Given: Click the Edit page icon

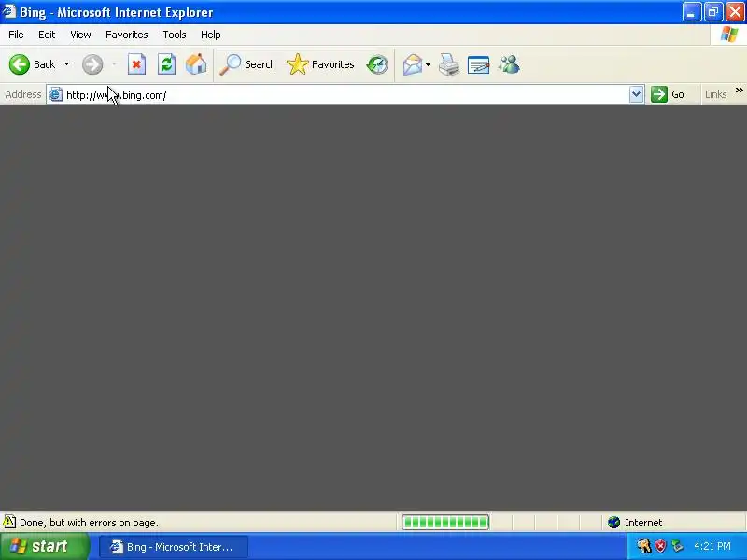Looking at the screenshot, I should [479, 64].
